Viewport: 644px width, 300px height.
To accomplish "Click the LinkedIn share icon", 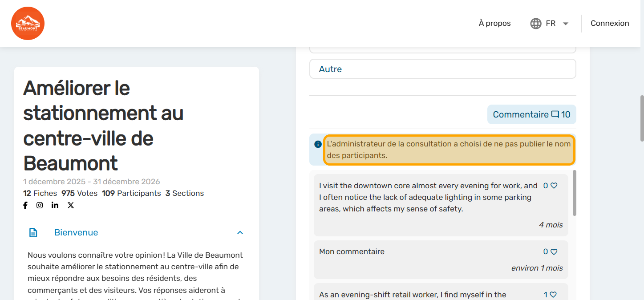I will pos(55,205).
